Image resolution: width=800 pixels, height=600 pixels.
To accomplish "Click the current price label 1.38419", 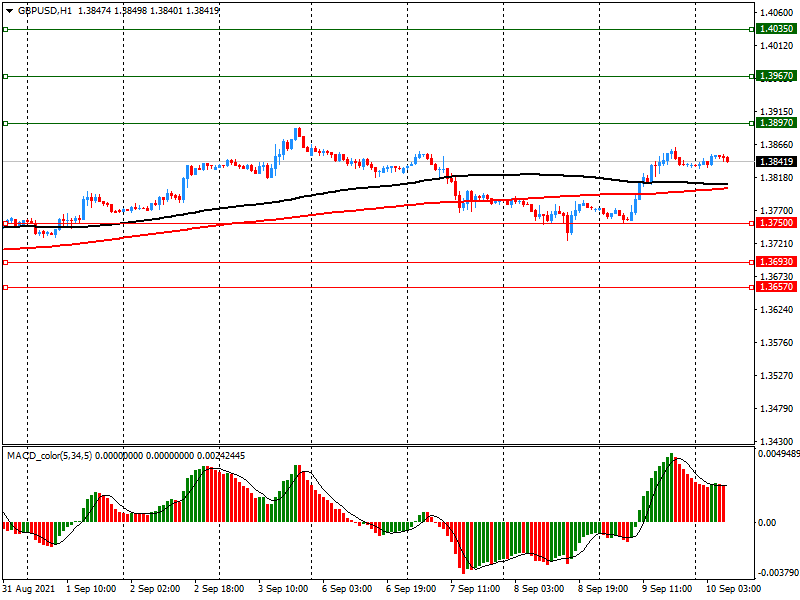I will (x=776, y=162).
